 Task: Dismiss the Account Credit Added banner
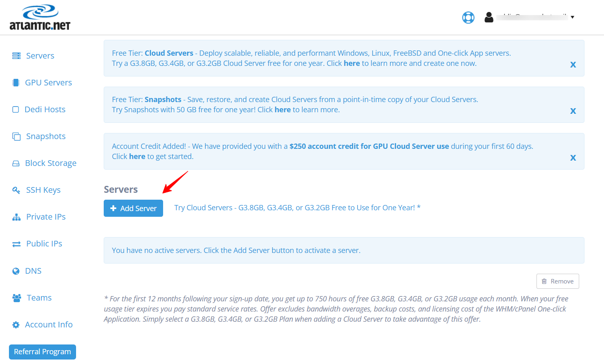pos(573,158)
